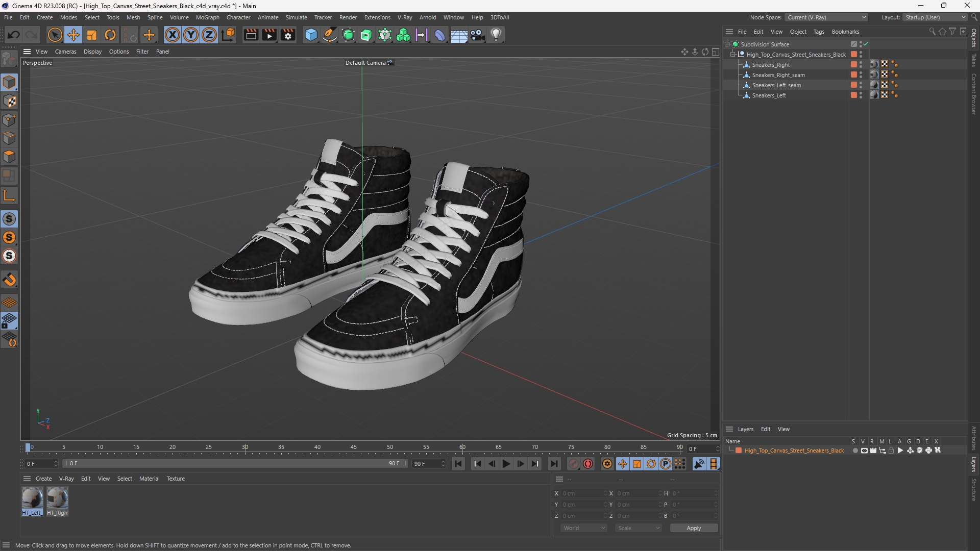This screenshot has width=980, height=551.
Task: Add an Extrude generator
Action: tap(366, 35)
